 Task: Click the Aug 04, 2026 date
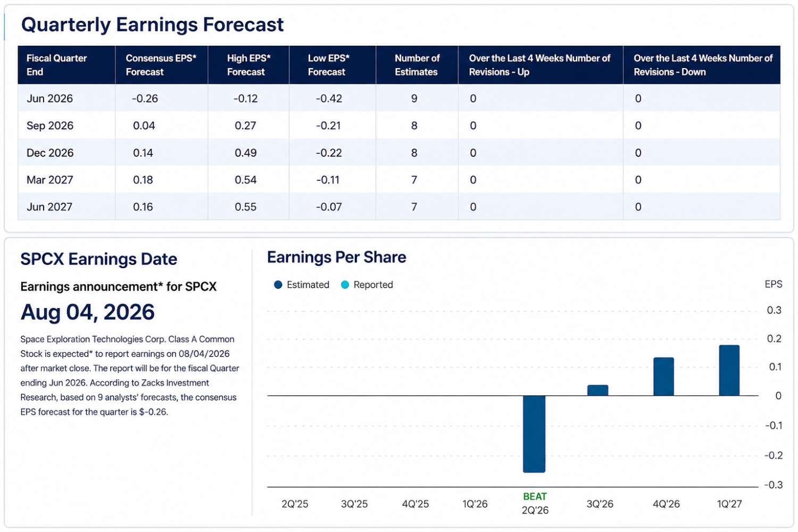coord(87,312)
